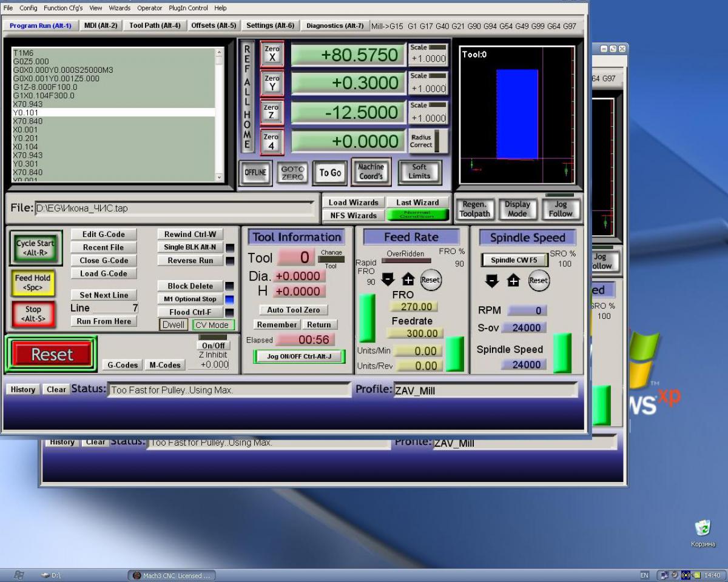Click Cycle Start Alt-R
The height and width of the screenshot is (582, 728).
36,247
